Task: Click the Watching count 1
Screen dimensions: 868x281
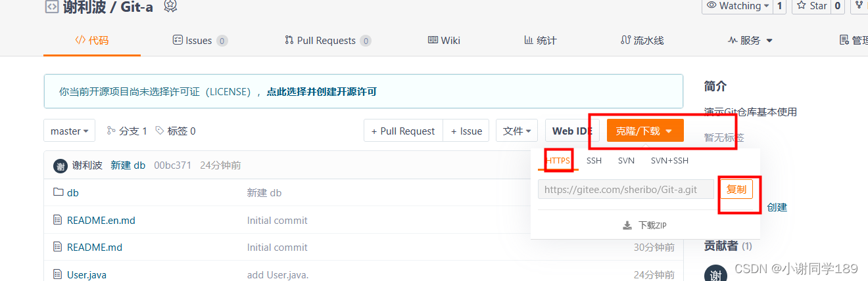Action: pos(780,6)
